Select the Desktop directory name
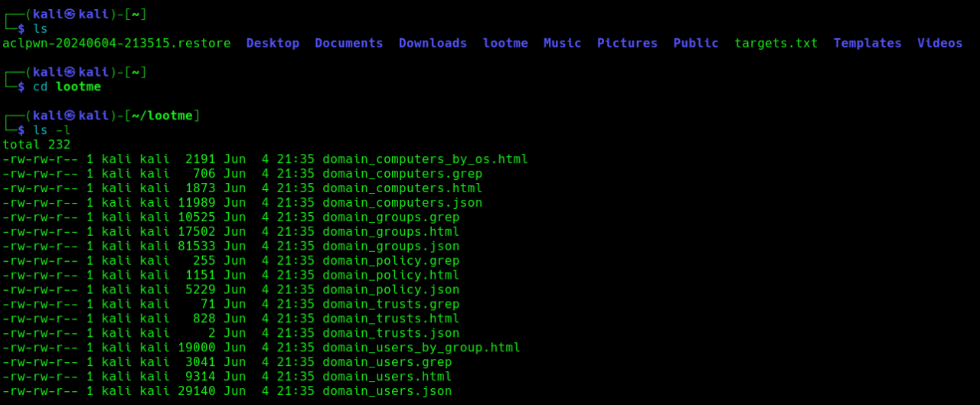980x405 pixels. pos(273,43)
